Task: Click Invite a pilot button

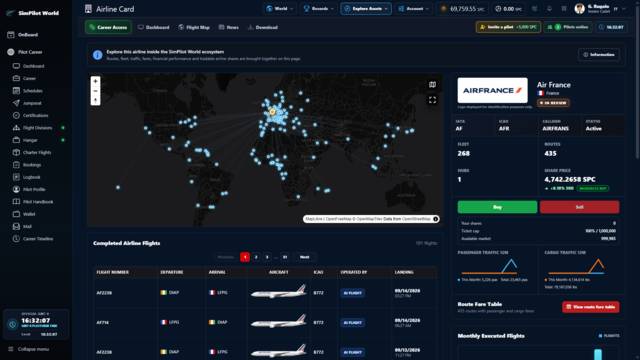Action: 508,27
